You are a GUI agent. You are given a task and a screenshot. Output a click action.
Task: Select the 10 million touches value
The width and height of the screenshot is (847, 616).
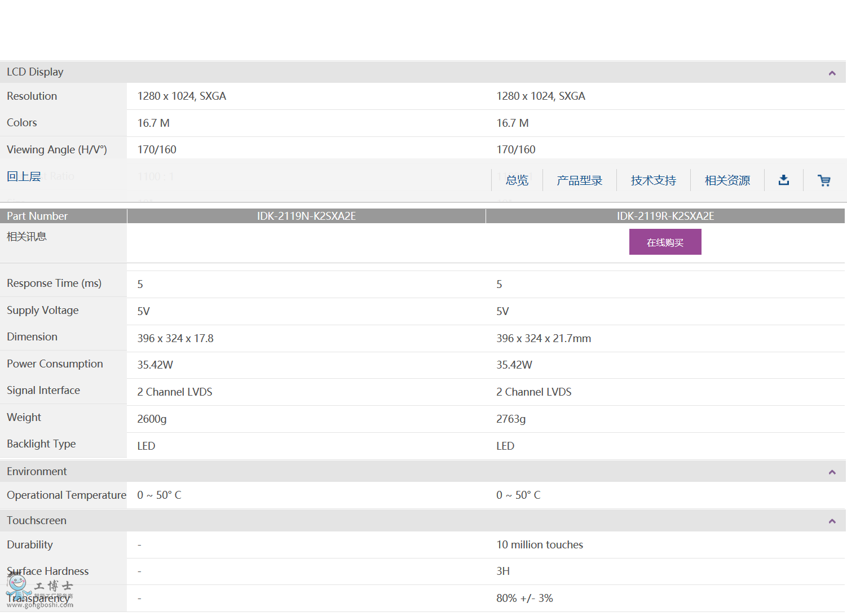click(x=539, y=544)
